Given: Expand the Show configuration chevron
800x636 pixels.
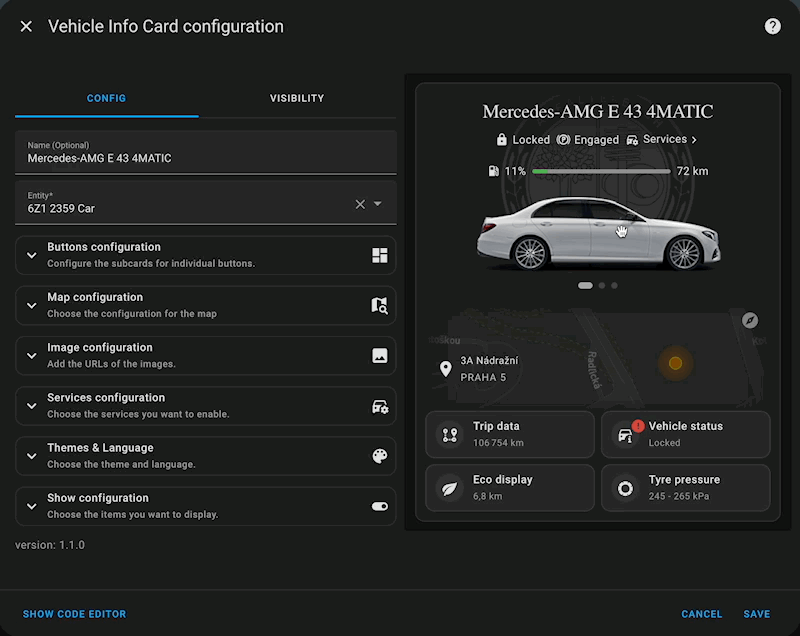Looking at the screenshot, I should (32, 506).
